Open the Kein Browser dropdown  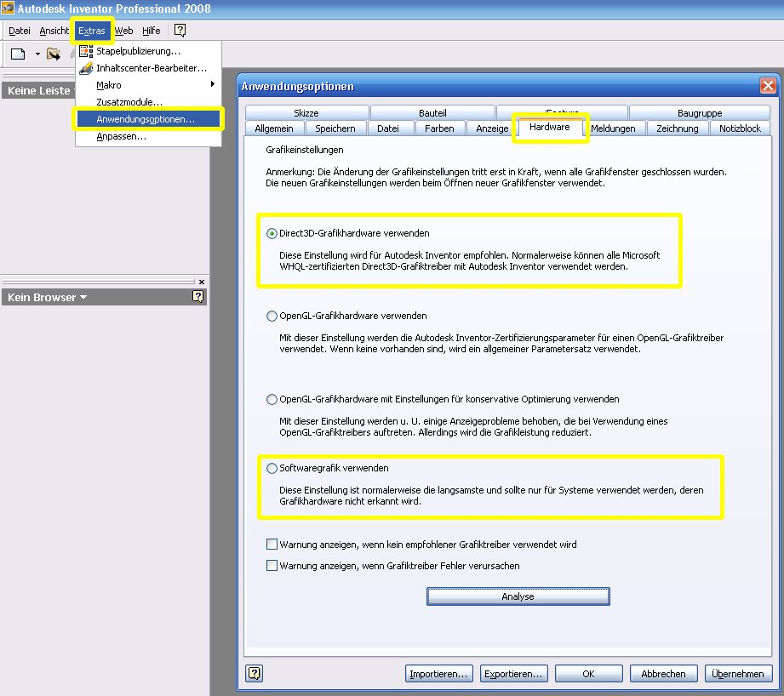point(83,297)
